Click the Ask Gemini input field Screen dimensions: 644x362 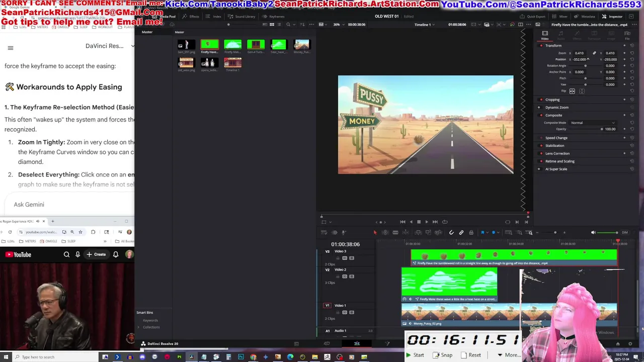point(70,205)
